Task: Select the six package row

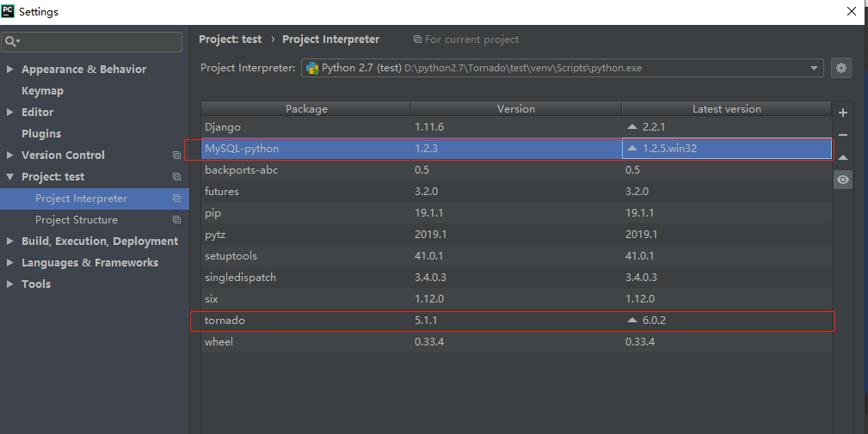Action: point(516,298)
